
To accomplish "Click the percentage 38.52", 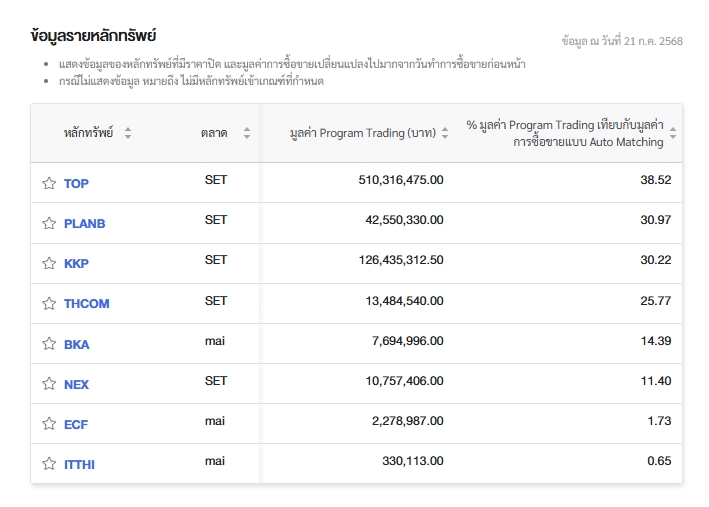I will click(x=656, y=180).
